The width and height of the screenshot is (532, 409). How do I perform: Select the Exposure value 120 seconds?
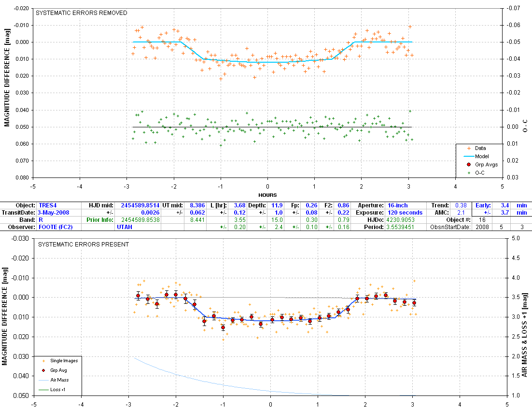pos(405,213)
